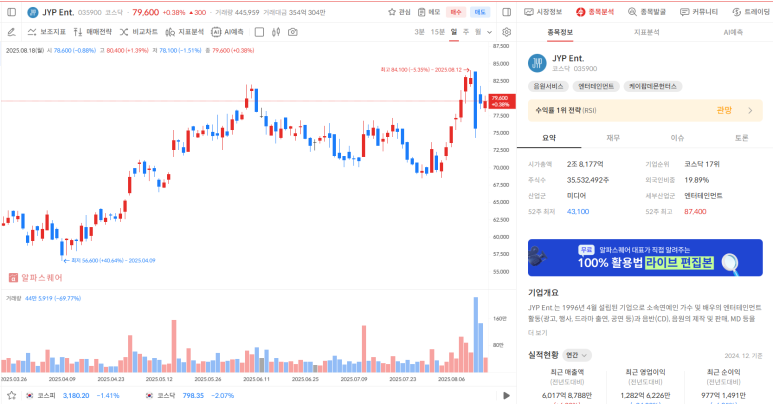Open 시장정보 market info menu
This screenshot has width=773, height=404.
543,12
